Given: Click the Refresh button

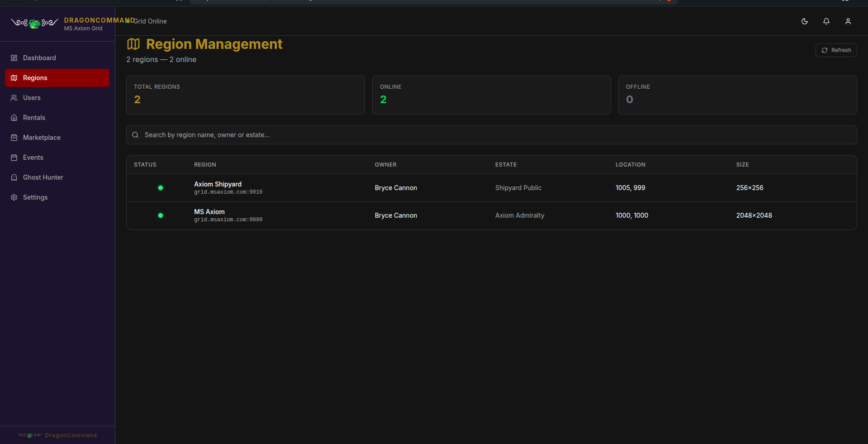Looking at the screenshot, I should pos(836,50).
